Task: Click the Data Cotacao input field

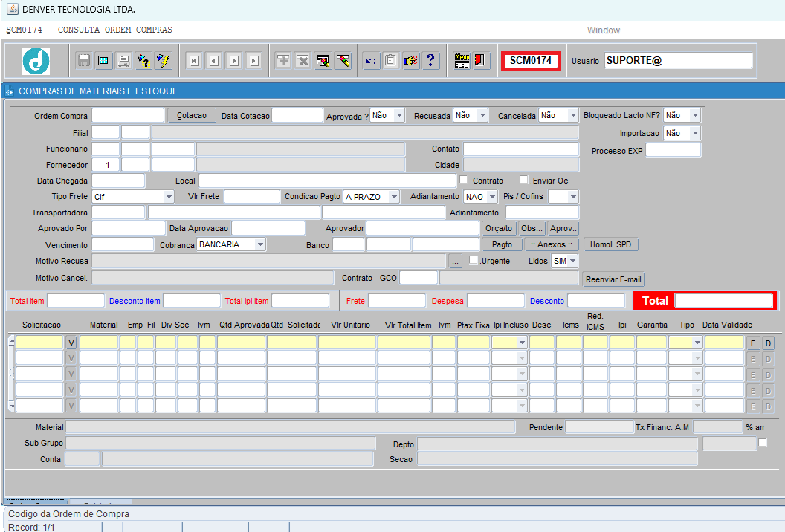Action: (x=297, y=116)
